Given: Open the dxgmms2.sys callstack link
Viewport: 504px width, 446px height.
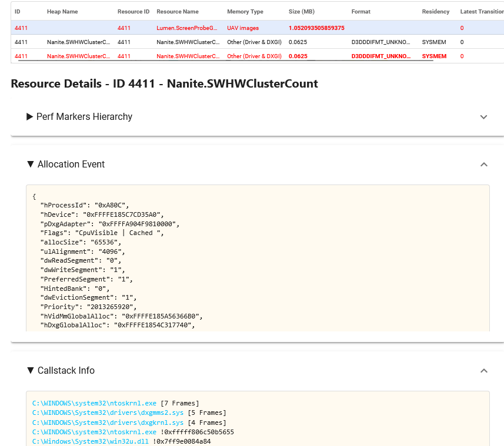Looking at the screenshot, I should click(108, 413).
